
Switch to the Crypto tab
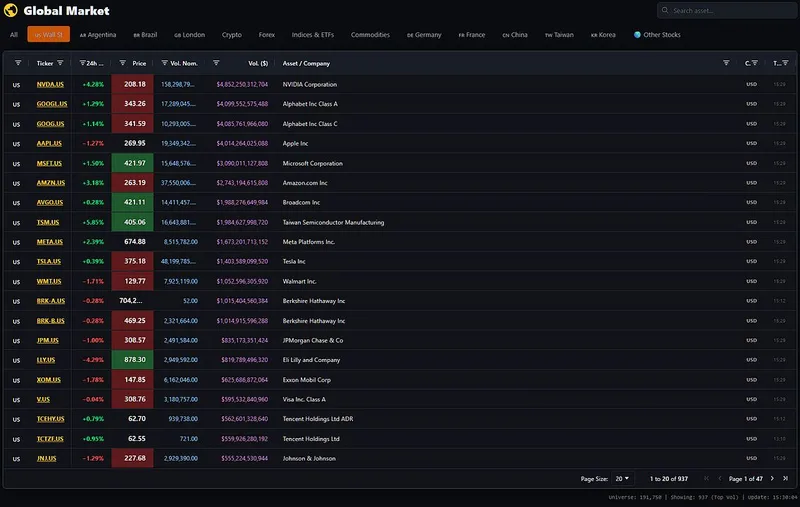click(232, 35)
